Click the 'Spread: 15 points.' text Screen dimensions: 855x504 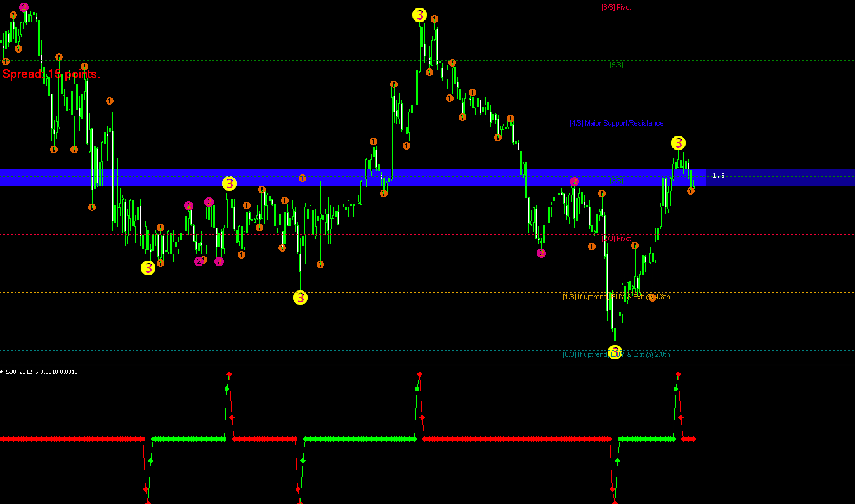51,74
